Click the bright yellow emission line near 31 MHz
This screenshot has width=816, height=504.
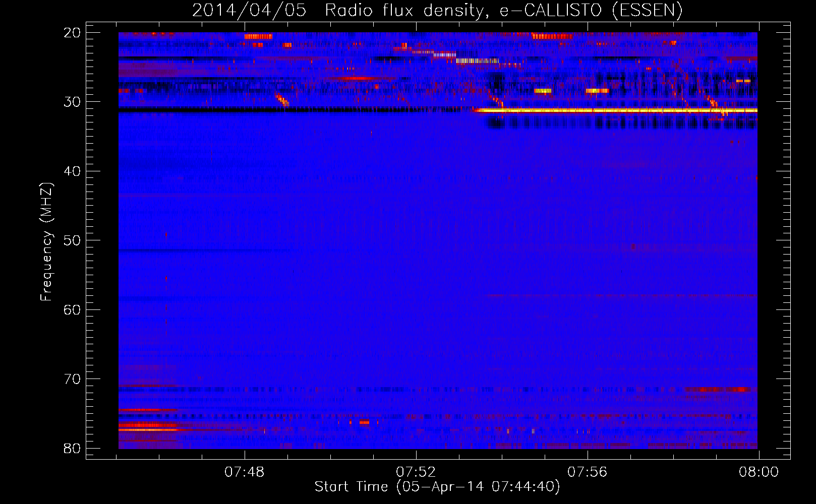coord(615,110)
